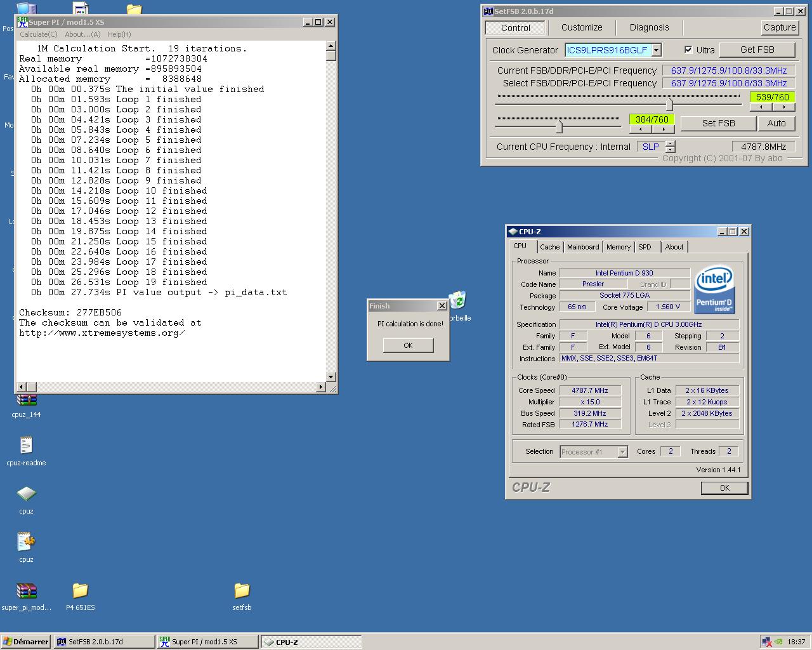Click the lower FSB slider thumb

tap(559, 126)
